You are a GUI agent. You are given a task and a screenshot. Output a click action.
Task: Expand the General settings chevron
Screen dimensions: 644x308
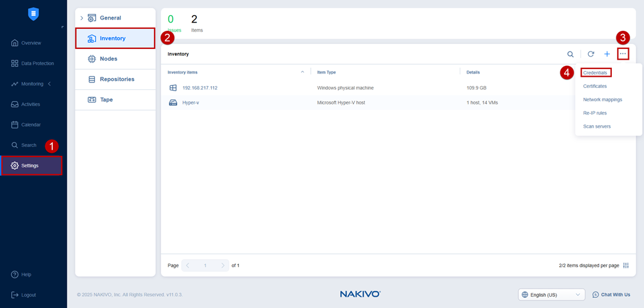pyautogui.click(x=81, y=18)
